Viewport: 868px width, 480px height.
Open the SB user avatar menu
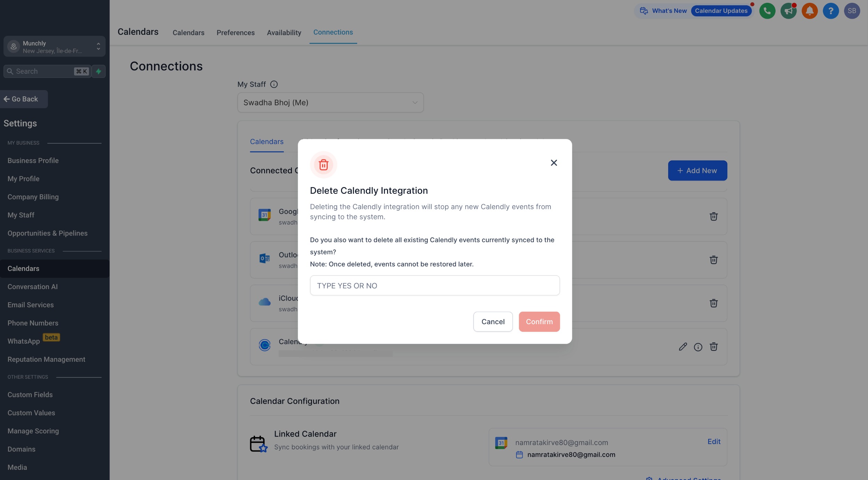pyautogui.click(x=852, y=11)
